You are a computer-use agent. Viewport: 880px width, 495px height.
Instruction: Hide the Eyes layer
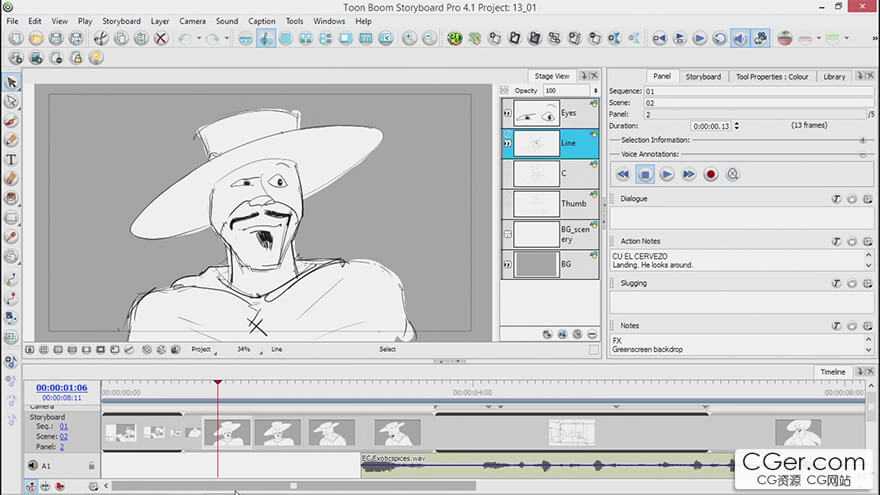point(507,114)
